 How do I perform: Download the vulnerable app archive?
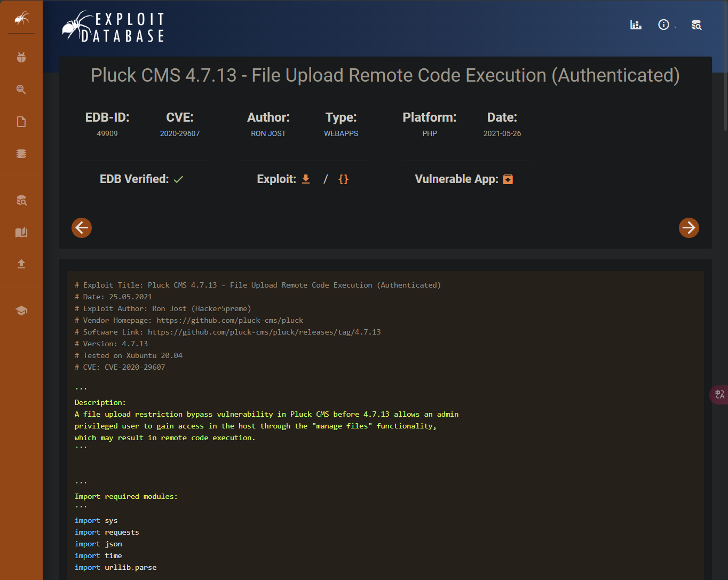pyautogui.click(x=508, y=179)
